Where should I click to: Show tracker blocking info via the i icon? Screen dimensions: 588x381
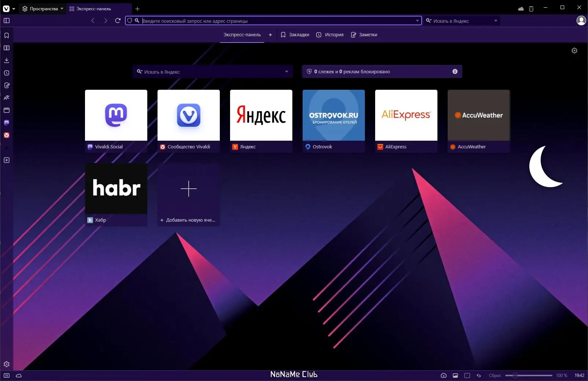[455, 71]
